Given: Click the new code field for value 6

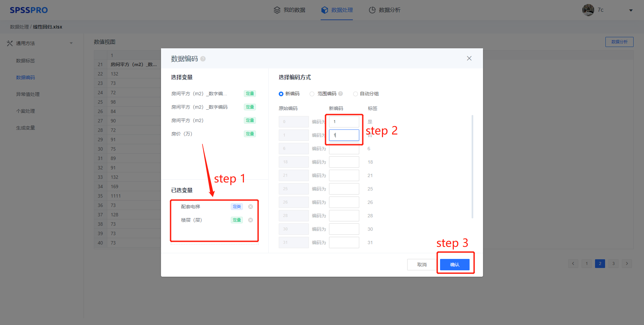Looking at the screenshot, I should click(x=344, y=149).
